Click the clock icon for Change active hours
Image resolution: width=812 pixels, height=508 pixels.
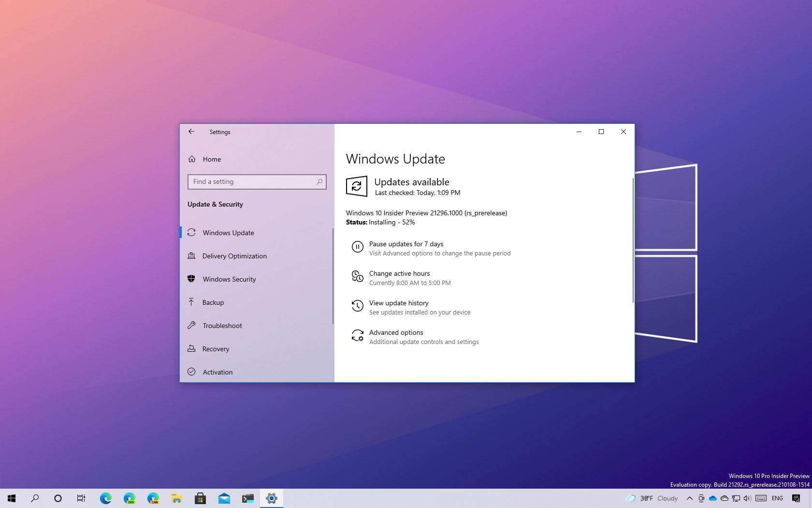[x=358, y=276]
